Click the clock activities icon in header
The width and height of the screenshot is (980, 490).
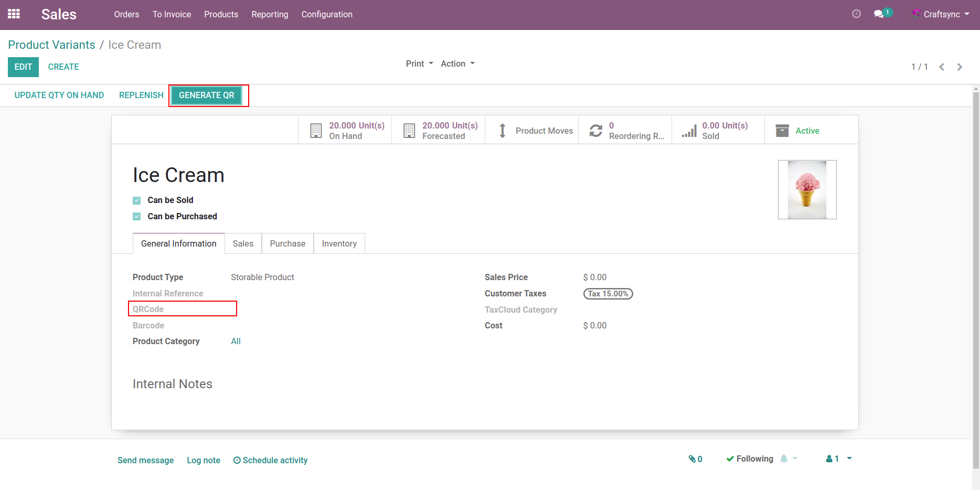coord(856,14)
